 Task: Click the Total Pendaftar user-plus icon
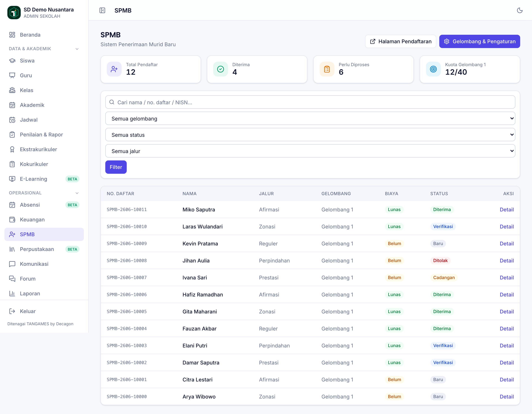pyautogui.click(x=114, y=69)
